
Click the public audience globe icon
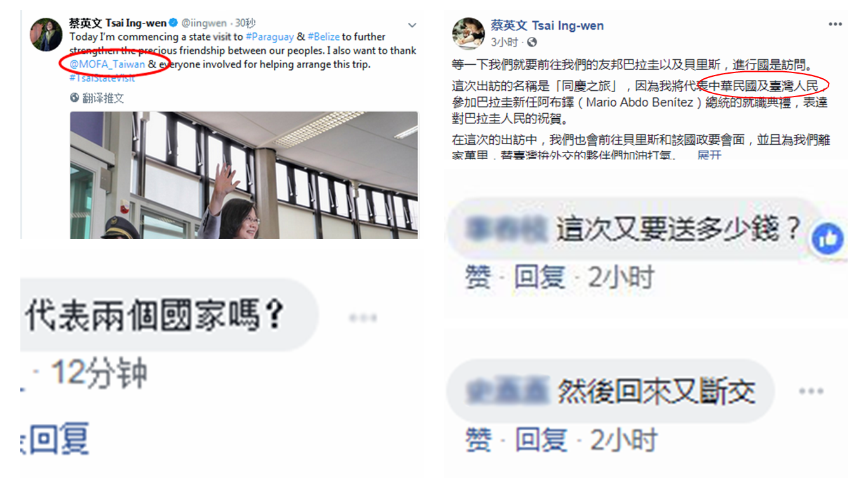(x=532, y=43)
